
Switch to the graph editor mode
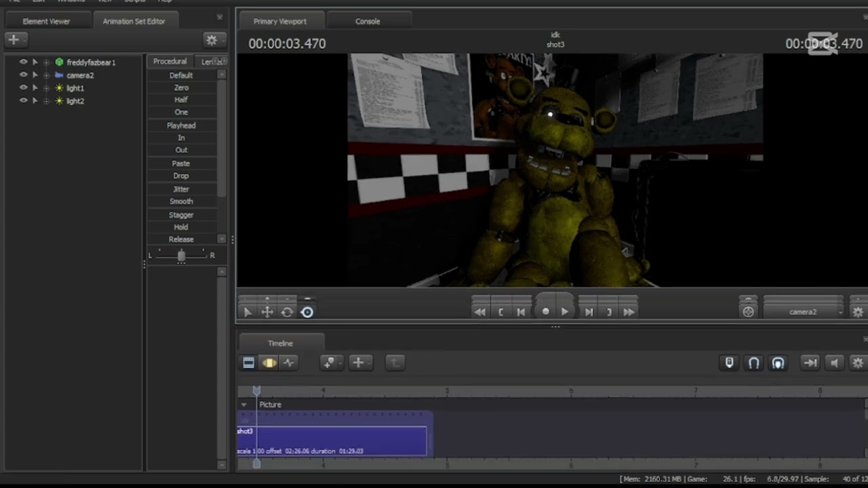pyautogui.click(x=289, y=363)
